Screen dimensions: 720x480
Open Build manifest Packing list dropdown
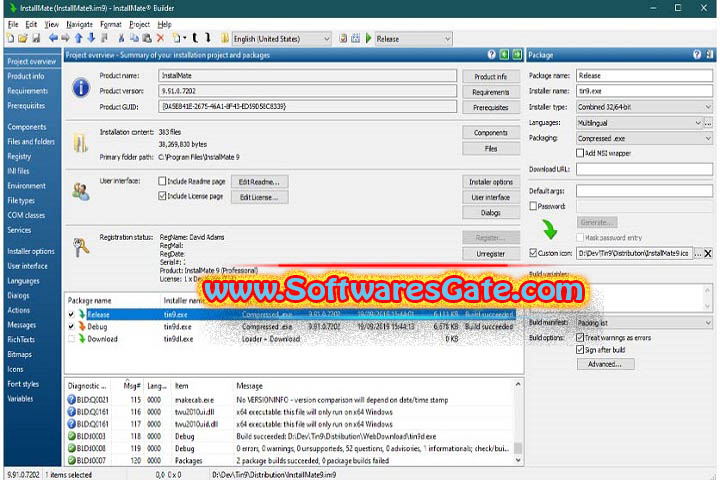[645, 322]
